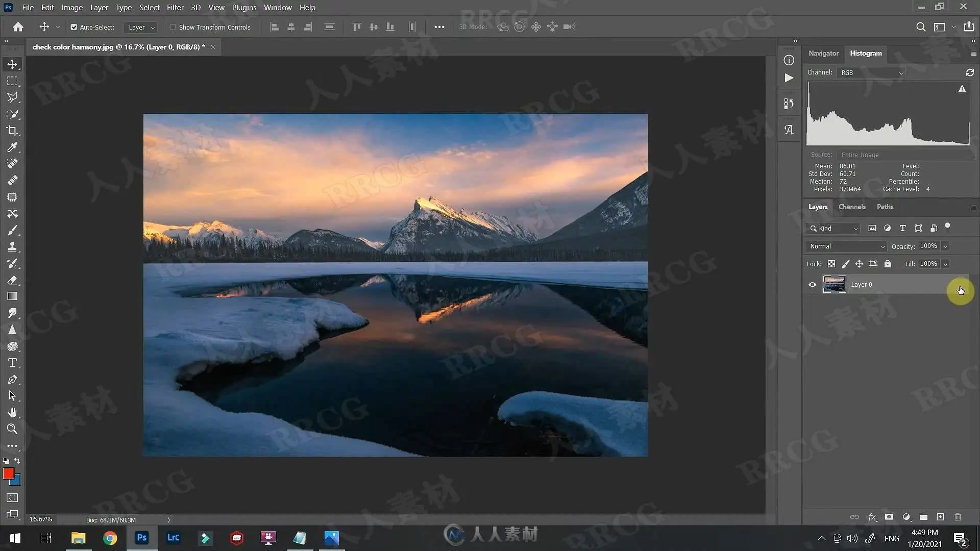Add a layer style with the fx icon

pyautogui.click(x=872, y=517)
